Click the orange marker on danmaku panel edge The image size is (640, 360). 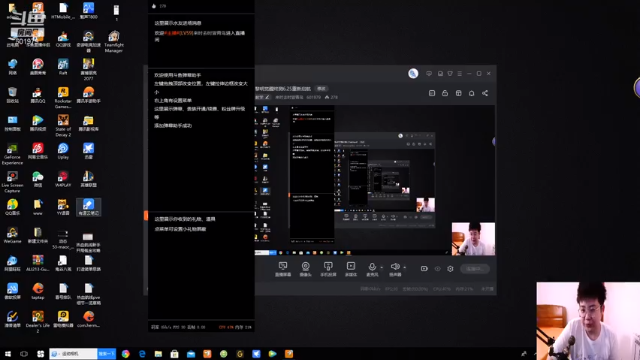[x=146, y=216]
